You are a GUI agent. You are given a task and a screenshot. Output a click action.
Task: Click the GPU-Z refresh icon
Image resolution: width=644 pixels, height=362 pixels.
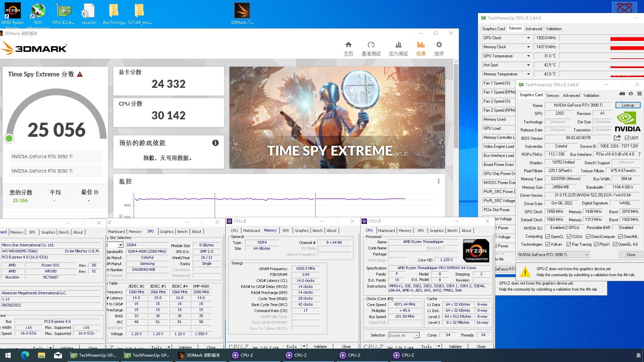(x=631, y=94)
